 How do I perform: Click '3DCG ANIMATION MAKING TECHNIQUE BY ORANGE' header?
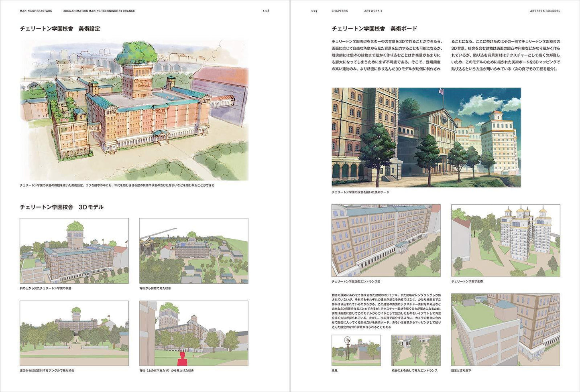click(99, 11)
